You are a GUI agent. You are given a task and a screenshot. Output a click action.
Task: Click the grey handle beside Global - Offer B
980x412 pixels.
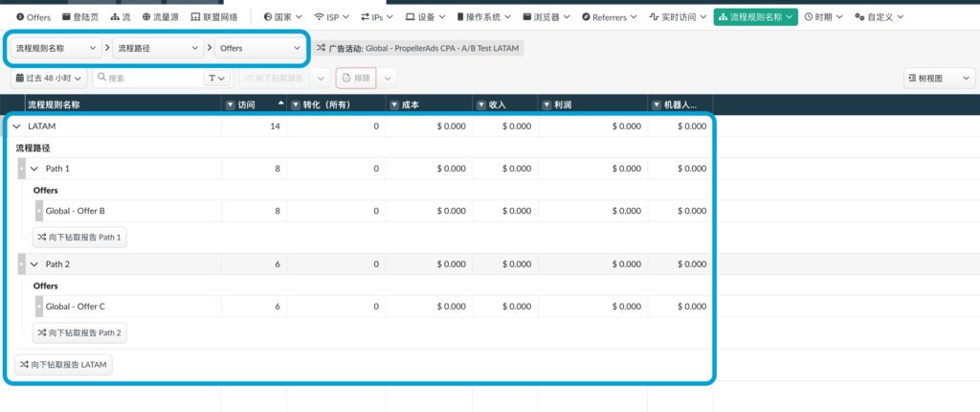39,211
